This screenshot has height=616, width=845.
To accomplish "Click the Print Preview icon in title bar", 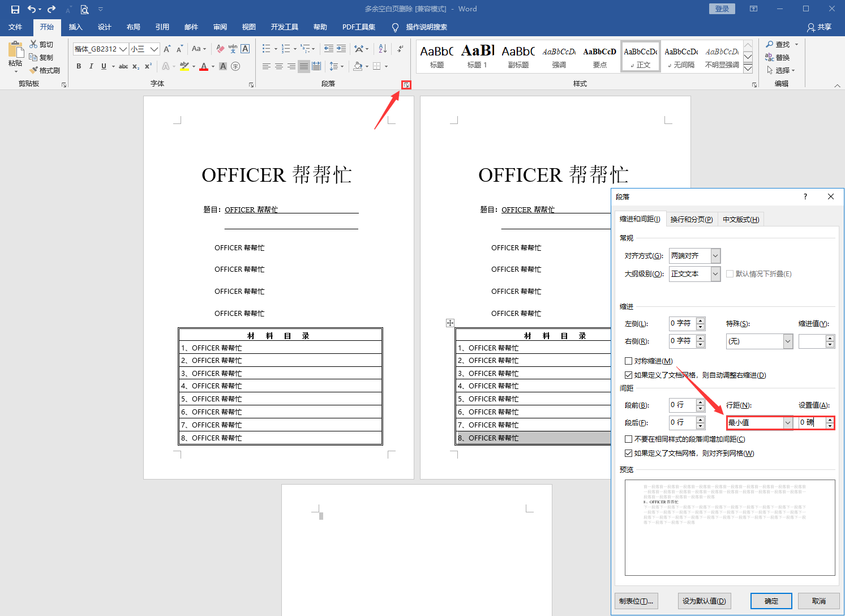I will click(84, 9).
